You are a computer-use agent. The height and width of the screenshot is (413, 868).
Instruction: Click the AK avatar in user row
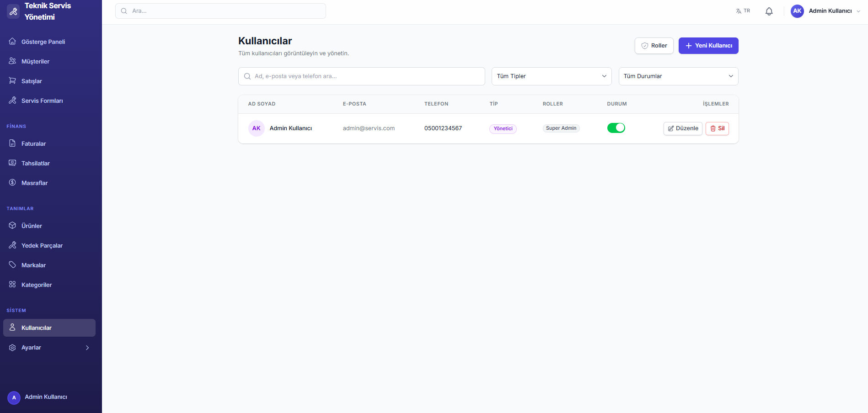(x=256, y=128)
